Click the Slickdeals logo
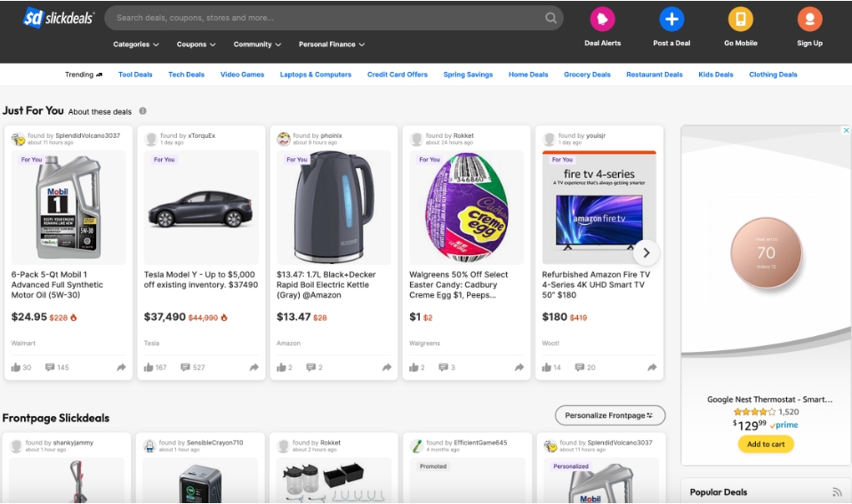Screen dimensions: 852x504 58,19
